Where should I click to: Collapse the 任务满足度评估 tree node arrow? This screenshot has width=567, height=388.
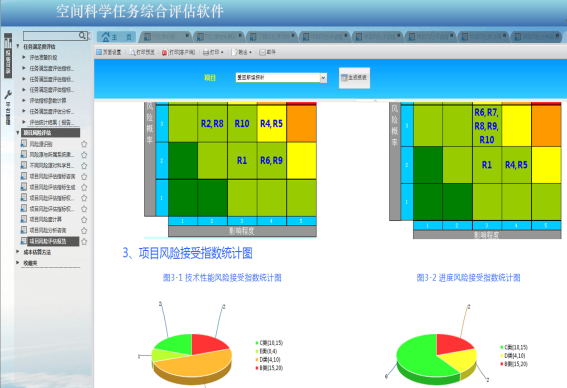click(18, 46)
